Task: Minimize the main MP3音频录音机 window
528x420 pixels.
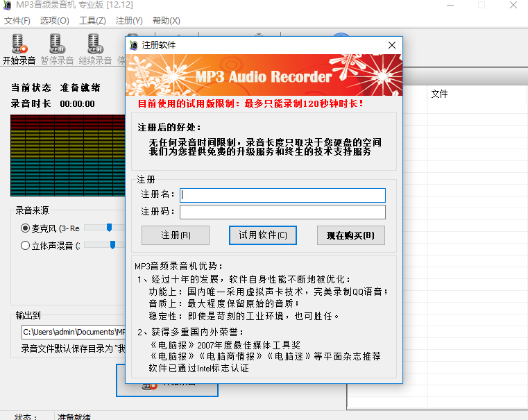Action: click(x=450, y=5)
